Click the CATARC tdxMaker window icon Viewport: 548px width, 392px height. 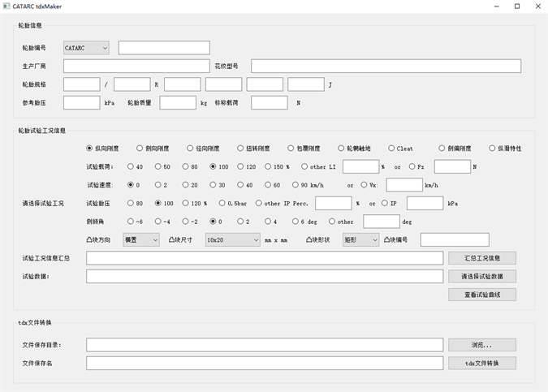tap(6, 6)
